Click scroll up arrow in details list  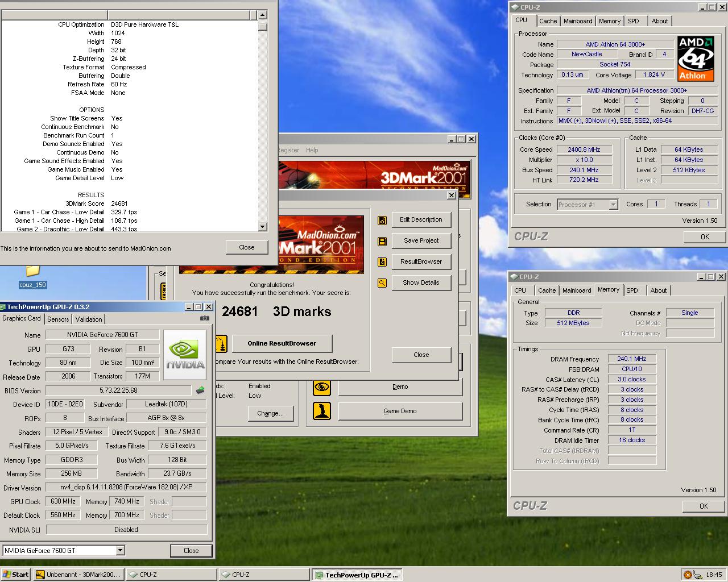click(262, 15)
